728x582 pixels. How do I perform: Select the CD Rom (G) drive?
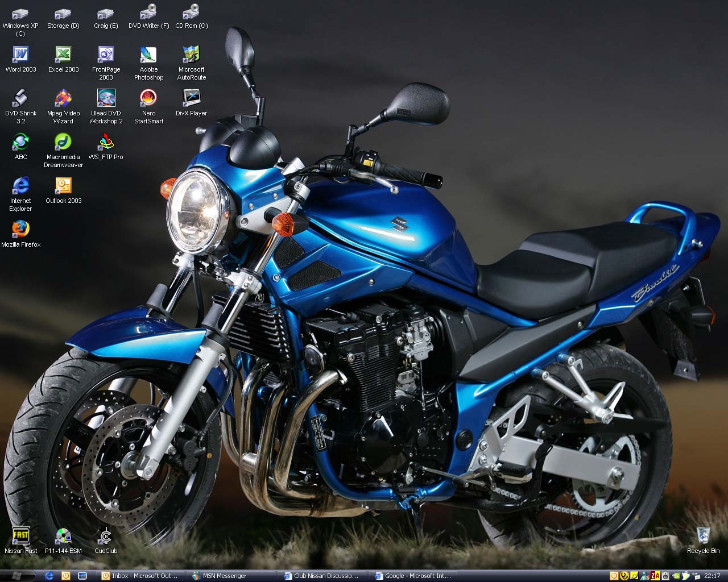(191, 18)
